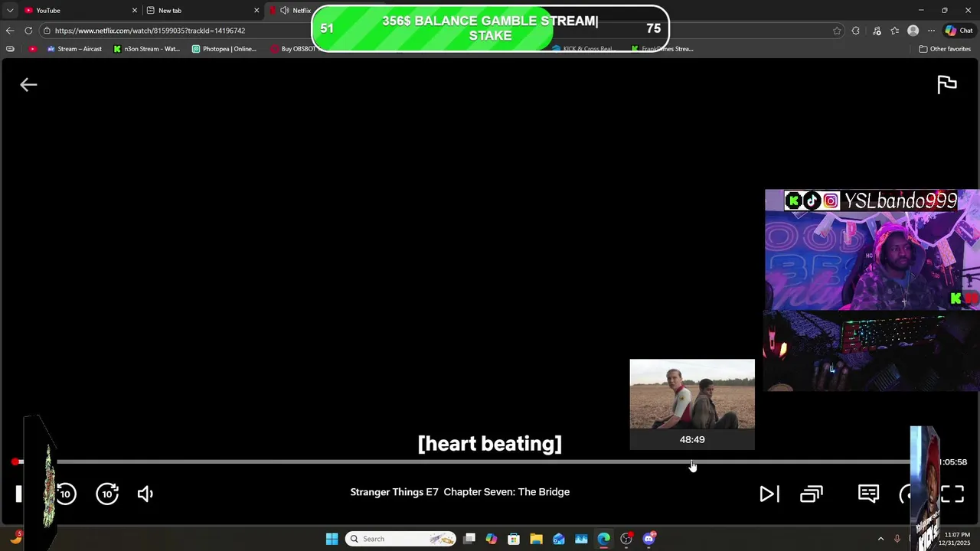Viewport: 980px width, 551px height.
Task: Open the media control music icon
Action: [877, 31]
